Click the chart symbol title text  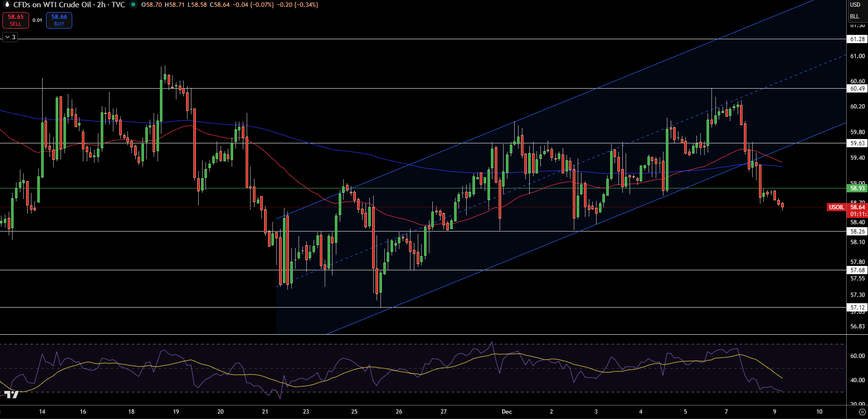click(x=69, y=5)
